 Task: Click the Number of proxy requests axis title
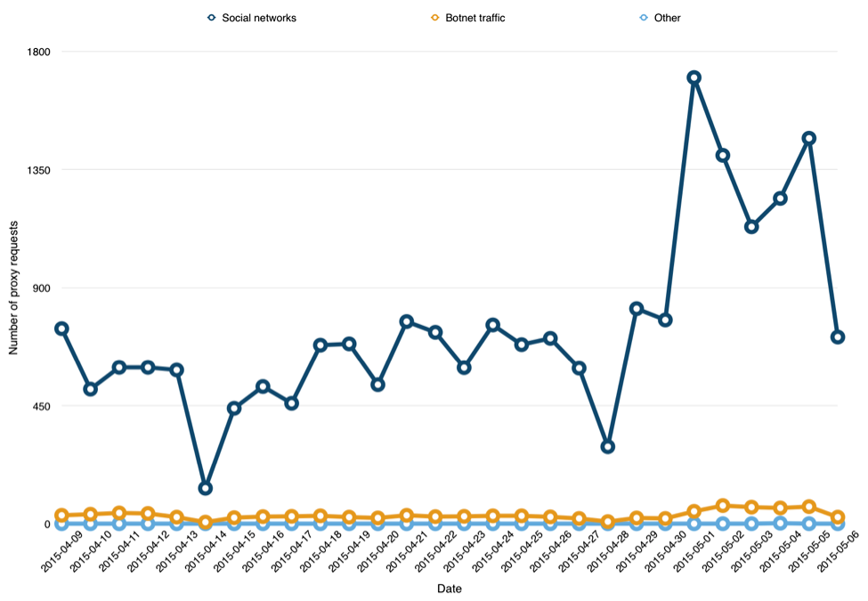point(13,288)
